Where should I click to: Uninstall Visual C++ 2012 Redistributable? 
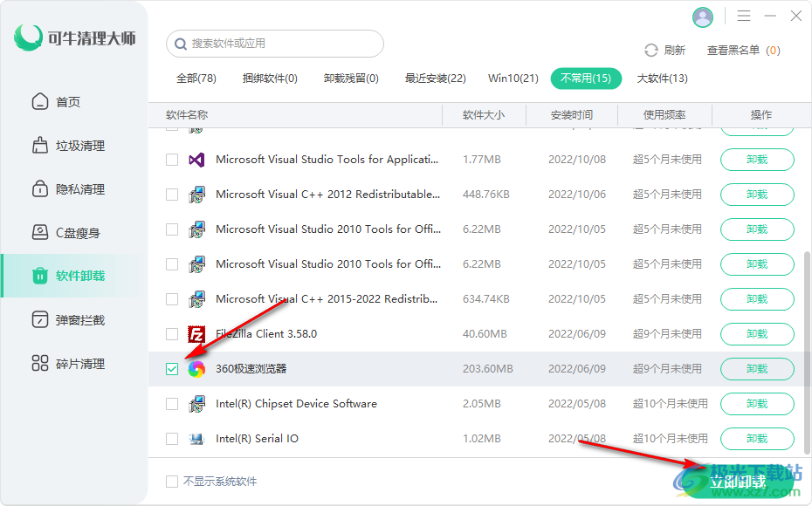(x=757, y=195)
